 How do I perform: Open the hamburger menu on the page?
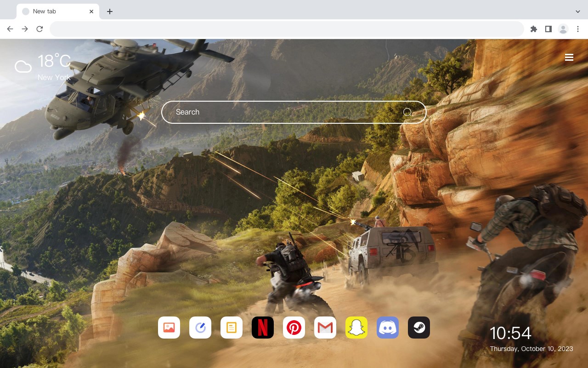point(569,57)
